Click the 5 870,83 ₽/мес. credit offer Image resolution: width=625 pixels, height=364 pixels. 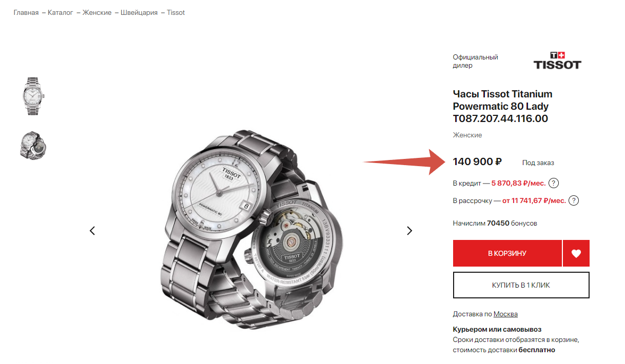pos(518,183)
